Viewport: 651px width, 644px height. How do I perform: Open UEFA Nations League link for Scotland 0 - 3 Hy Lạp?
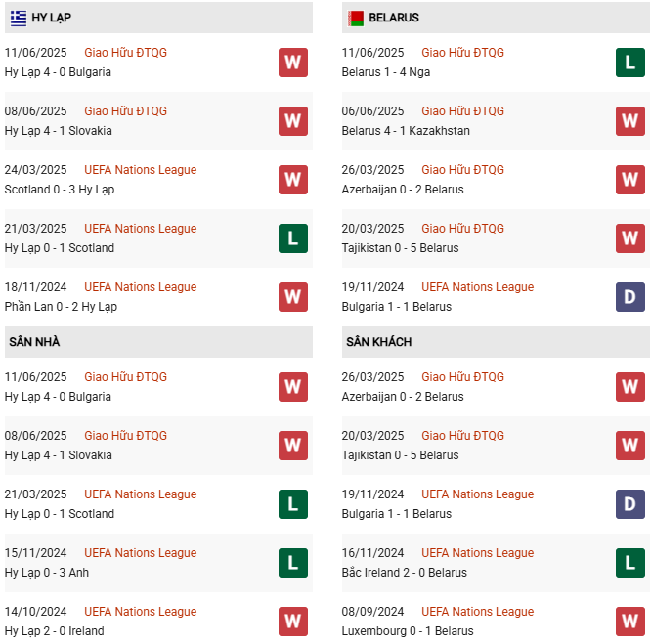[x=140, y=170]
